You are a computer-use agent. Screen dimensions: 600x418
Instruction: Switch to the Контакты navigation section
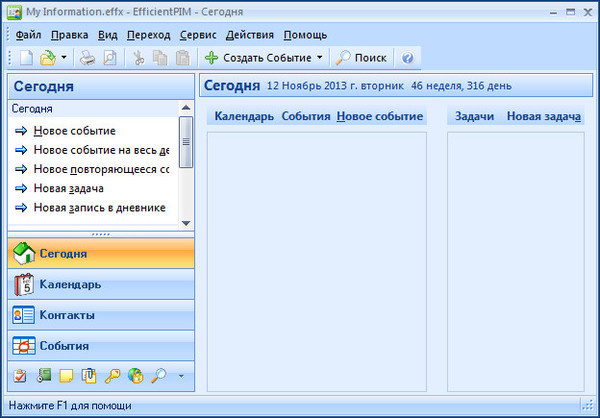[x=67, y=315]
